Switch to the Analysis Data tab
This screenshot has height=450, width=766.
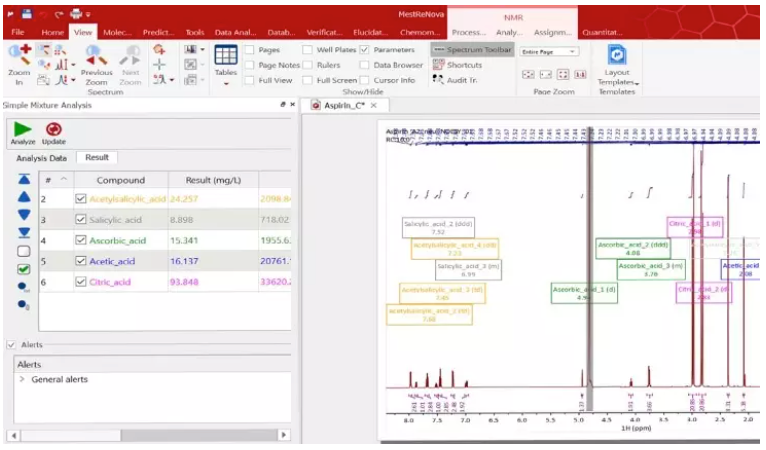(x=41, y=158)
